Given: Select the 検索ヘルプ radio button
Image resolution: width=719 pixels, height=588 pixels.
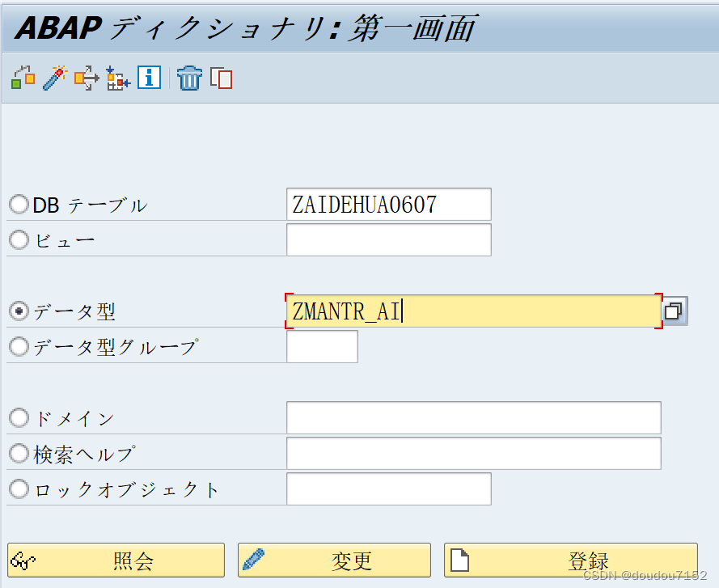Looking at the screenshot, I should click(18, 454).
